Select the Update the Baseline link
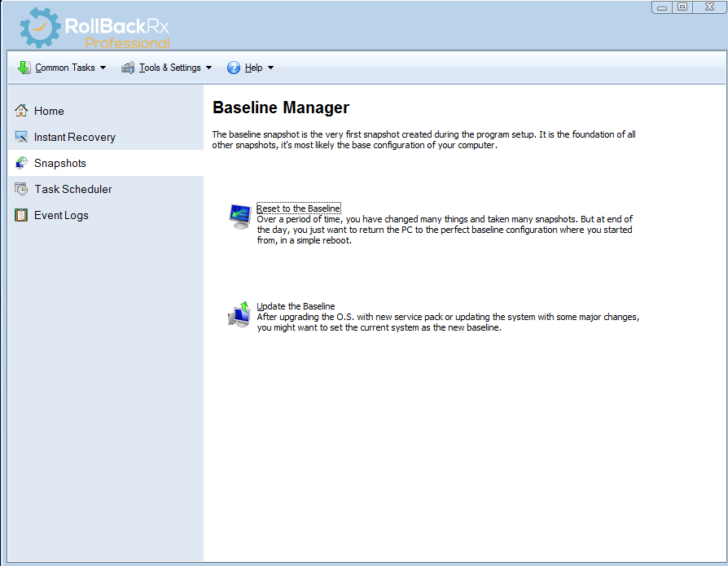This screenshot has height=566, width=728. click(296, 306)
